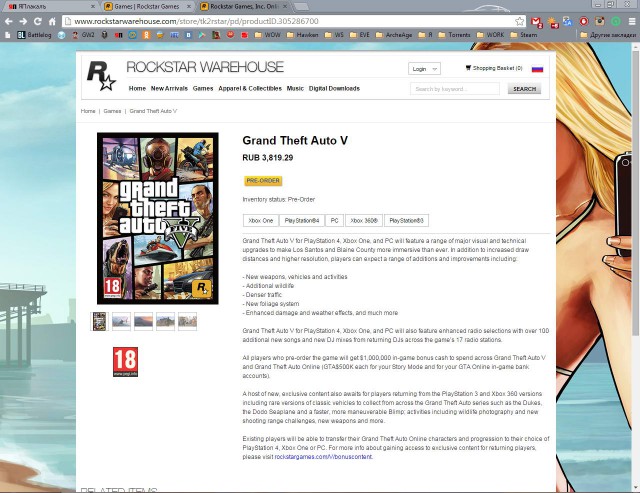Viewport: 640px width, 493px height.
Task: Open the WOW bookmarks folder
Action: pyautogui.click(x=267, y=35)
